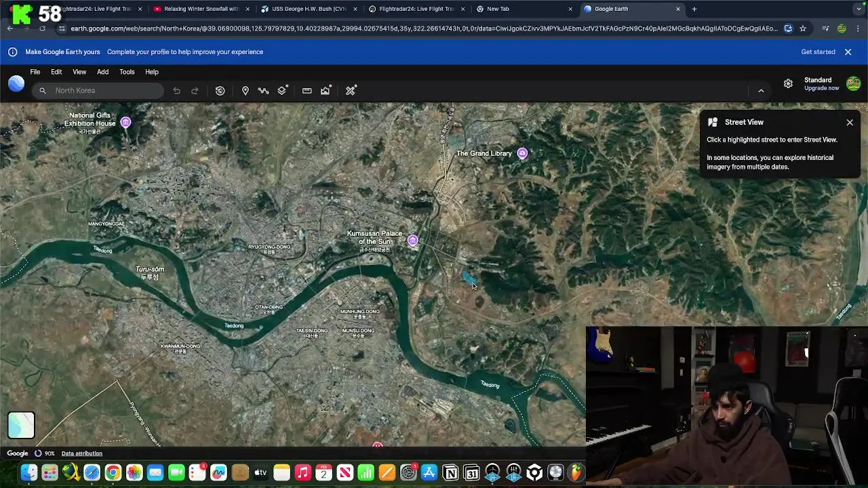Open Apple TV from the dock
The height and width of the screenshot is (488, 868).
260,472
